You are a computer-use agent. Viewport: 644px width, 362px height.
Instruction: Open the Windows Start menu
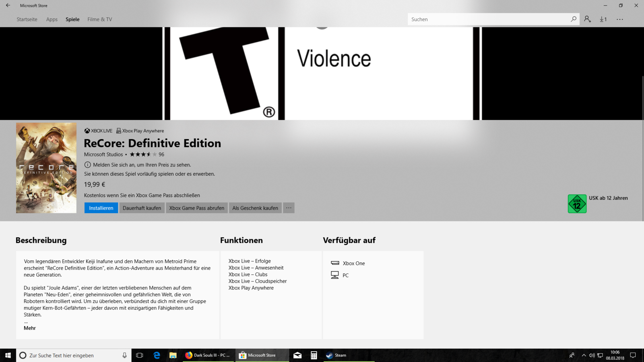coord(8,355)
